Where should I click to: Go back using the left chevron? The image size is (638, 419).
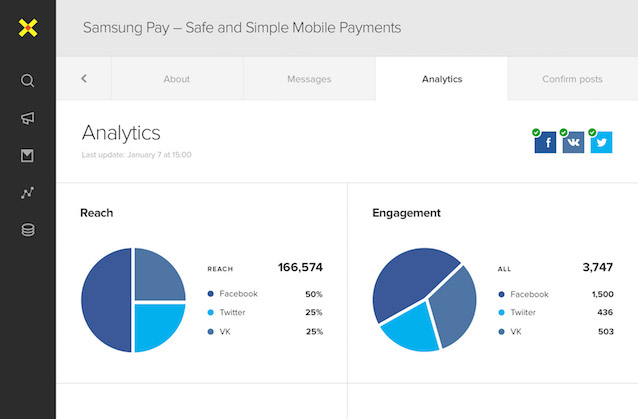(x=84, y=79)
